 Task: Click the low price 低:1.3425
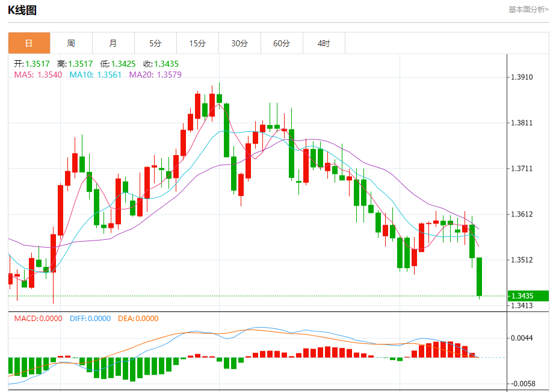118,64
